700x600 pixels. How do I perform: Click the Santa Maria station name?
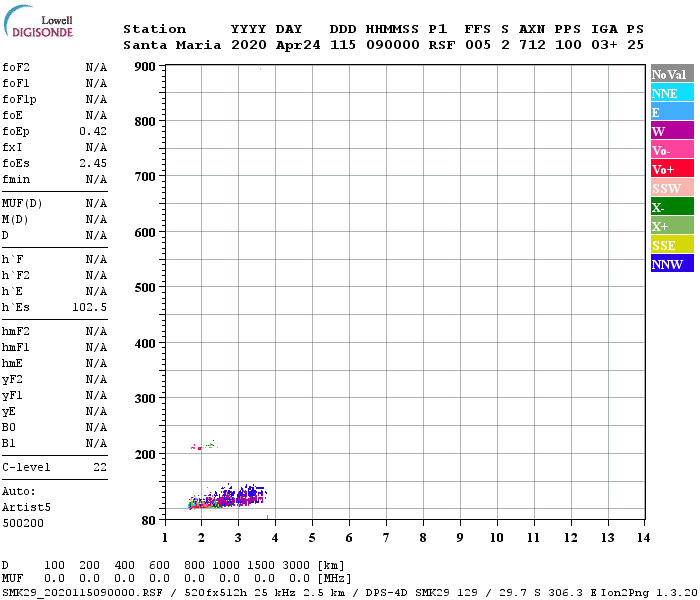click(x=172, y=45)
